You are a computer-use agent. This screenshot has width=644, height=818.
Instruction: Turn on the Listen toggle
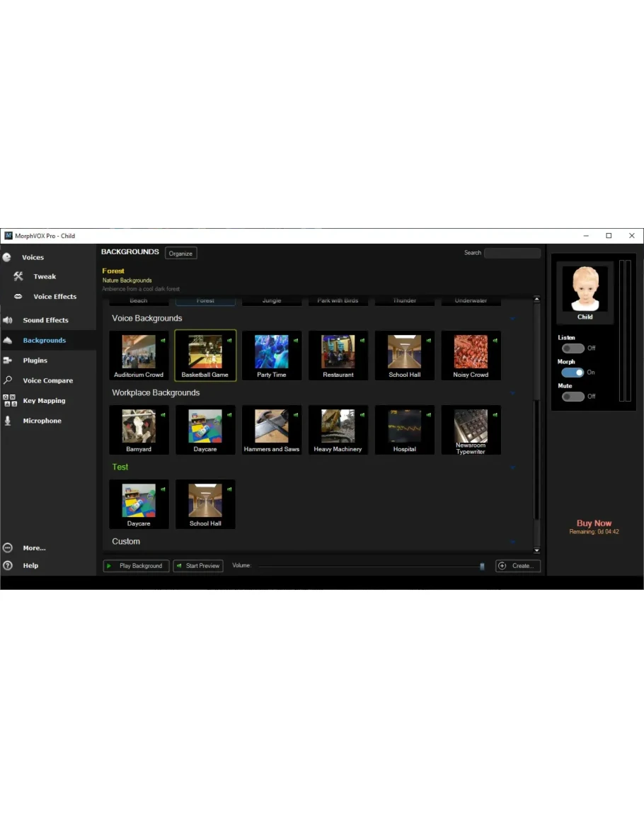pyautogui.click(x=573, y=348)
